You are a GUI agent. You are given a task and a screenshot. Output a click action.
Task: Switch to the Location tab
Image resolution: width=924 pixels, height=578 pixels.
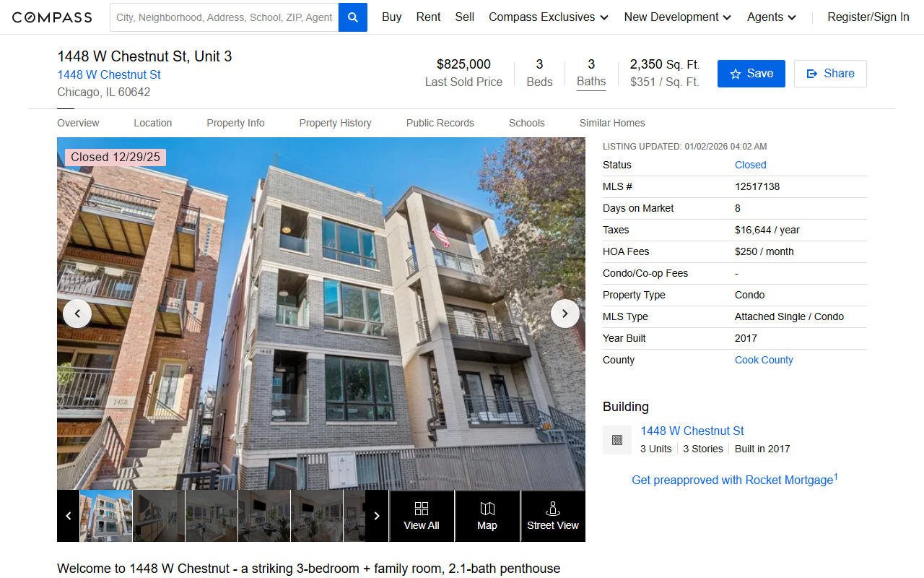coord(153,123)
